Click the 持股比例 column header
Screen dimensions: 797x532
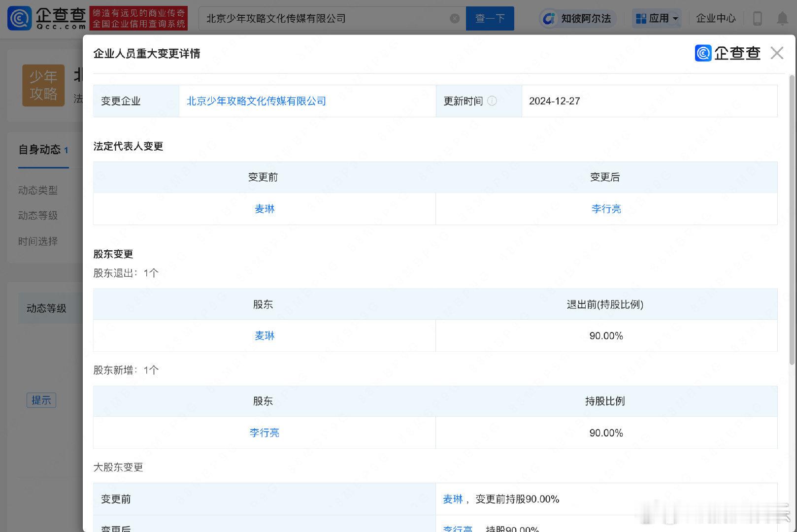(x=605, y=401)
